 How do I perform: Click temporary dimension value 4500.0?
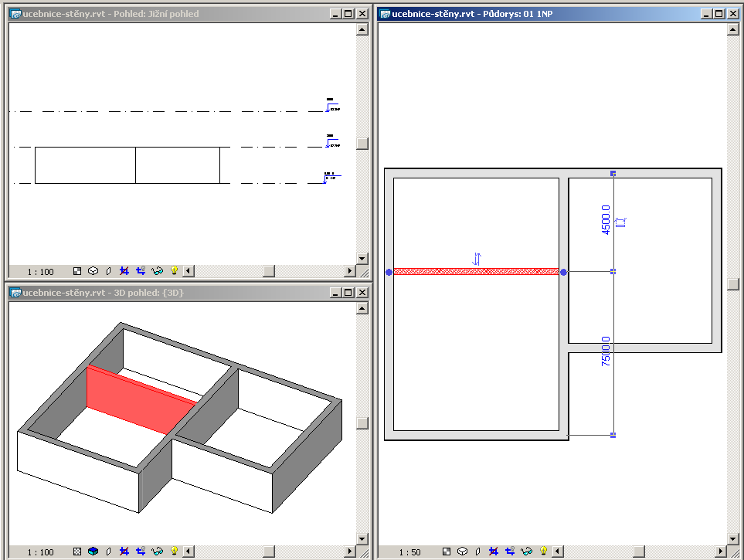[606, 219]
